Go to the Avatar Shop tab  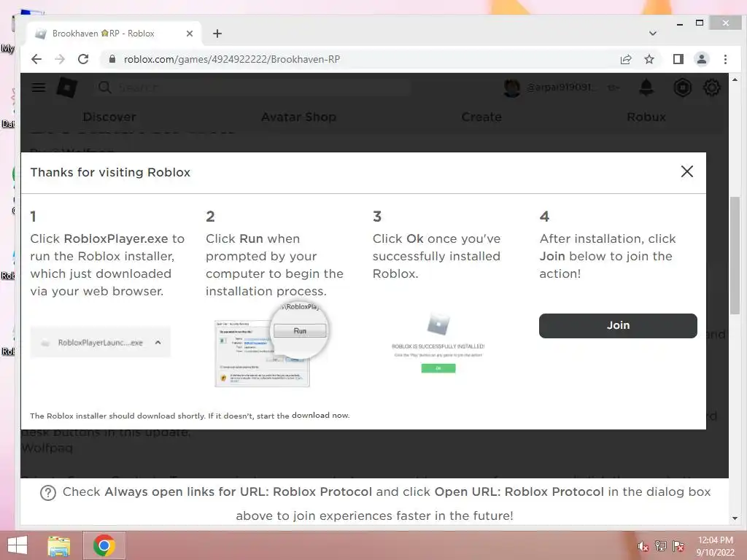coord(298,117)
